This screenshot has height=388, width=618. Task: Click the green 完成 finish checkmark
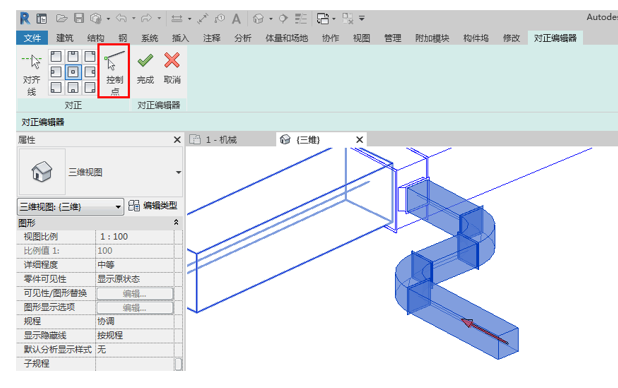click(145, 68)
